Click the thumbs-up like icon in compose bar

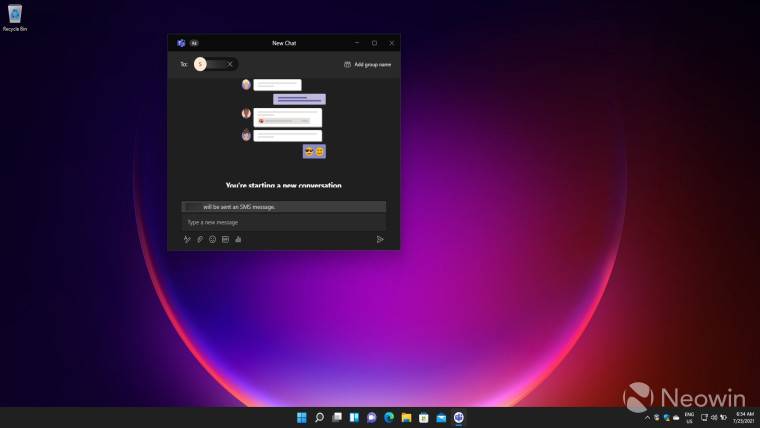238,239
